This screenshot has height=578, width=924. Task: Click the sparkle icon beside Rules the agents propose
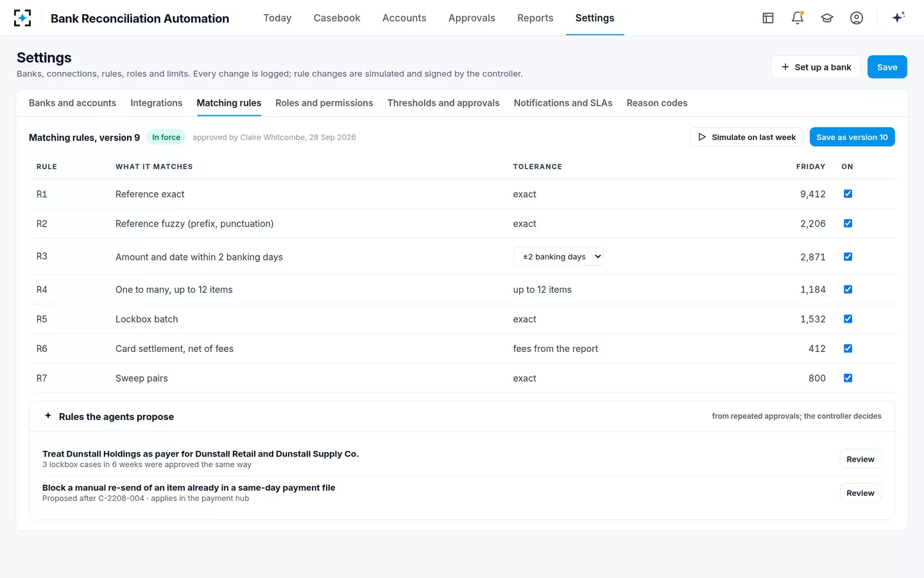pos(48,416)
